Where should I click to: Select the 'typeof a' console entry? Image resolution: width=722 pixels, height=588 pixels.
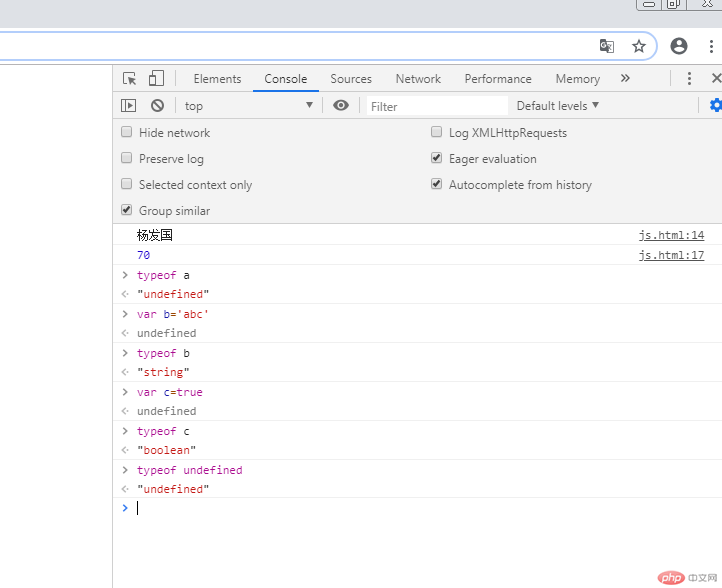163,275
